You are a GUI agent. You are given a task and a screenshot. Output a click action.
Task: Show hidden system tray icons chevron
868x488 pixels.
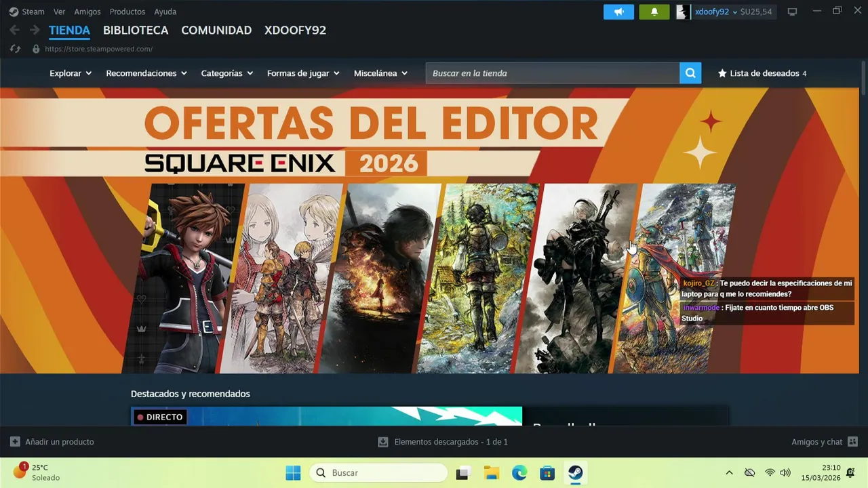[x=729, y=473]
